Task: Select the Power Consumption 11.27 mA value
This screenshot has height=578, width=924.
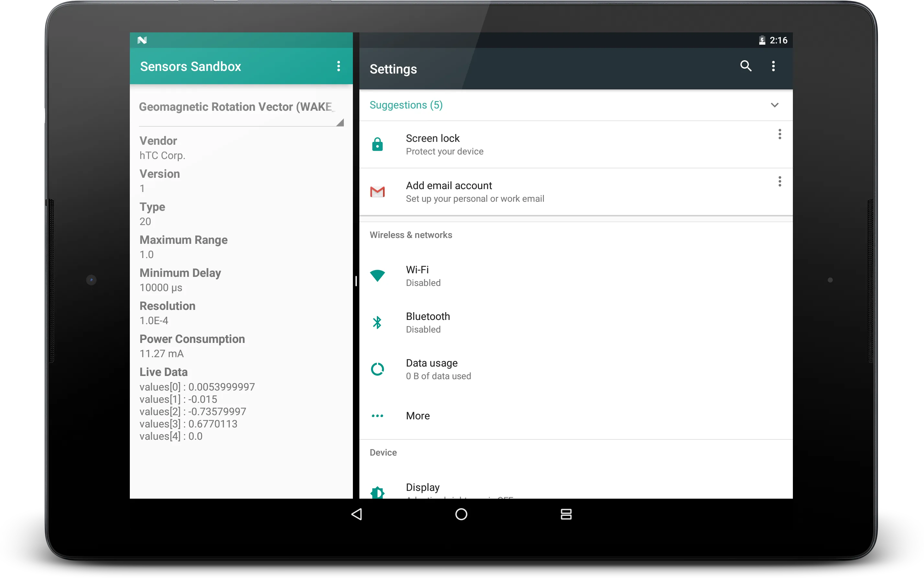Action: (x=162, y=354)
